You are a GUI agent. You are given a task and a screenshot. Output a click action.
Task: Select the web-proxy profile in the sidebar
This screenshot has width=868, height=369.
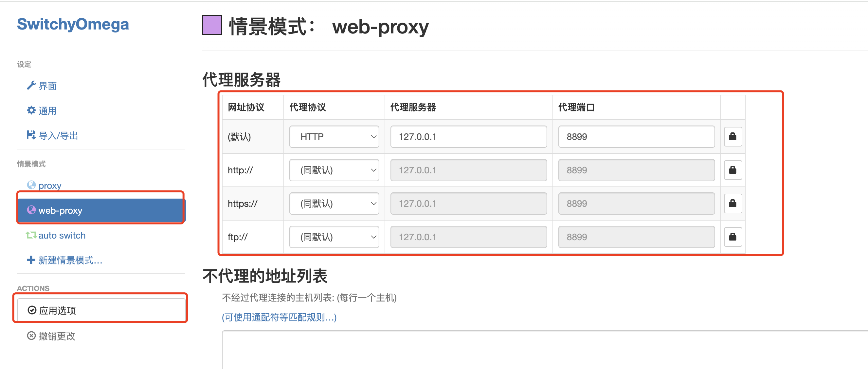[101, 210]
